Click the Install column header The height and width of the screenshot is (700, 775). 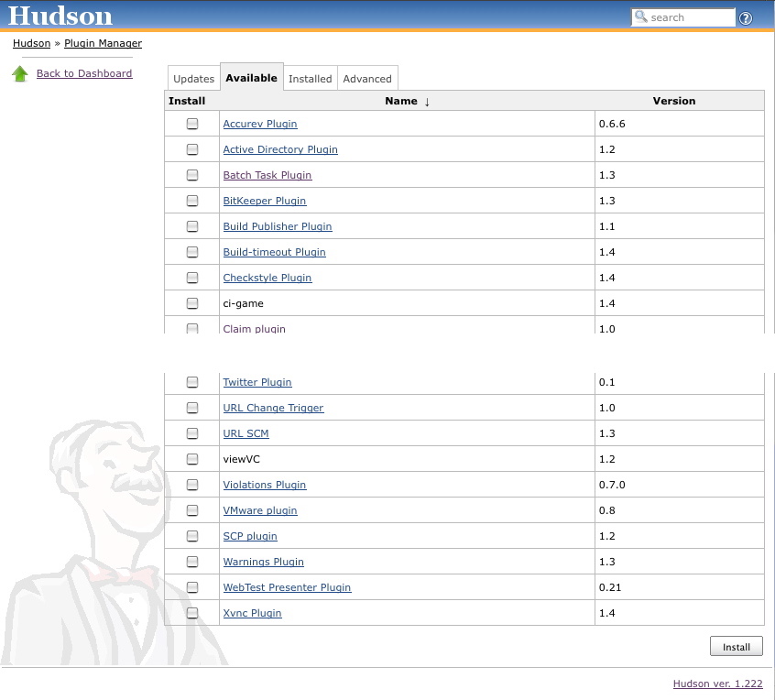click(187, 101)
